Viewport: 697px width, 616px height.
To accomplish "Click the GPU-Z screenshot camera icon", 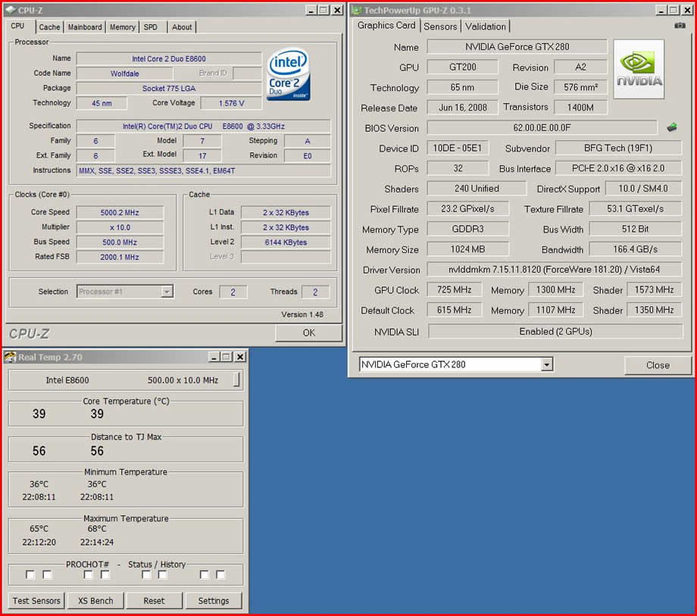I will click(x=680, y=26).
